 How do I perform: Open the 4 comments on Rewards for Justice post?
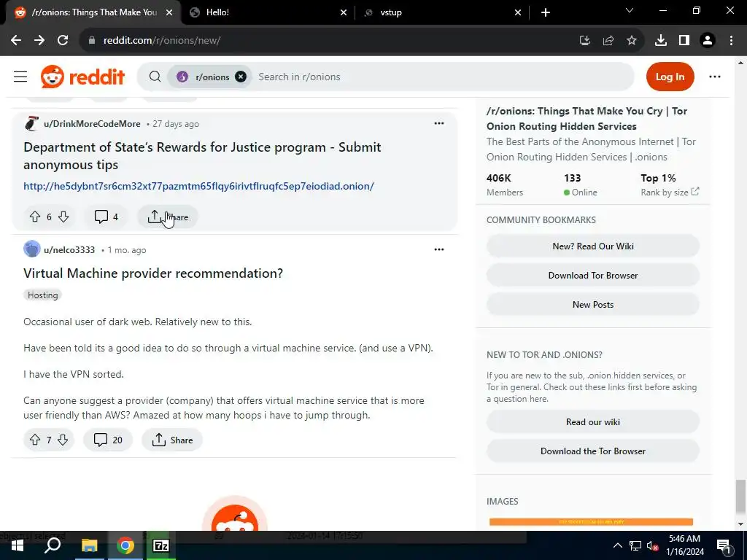click(x=107, y=217)
